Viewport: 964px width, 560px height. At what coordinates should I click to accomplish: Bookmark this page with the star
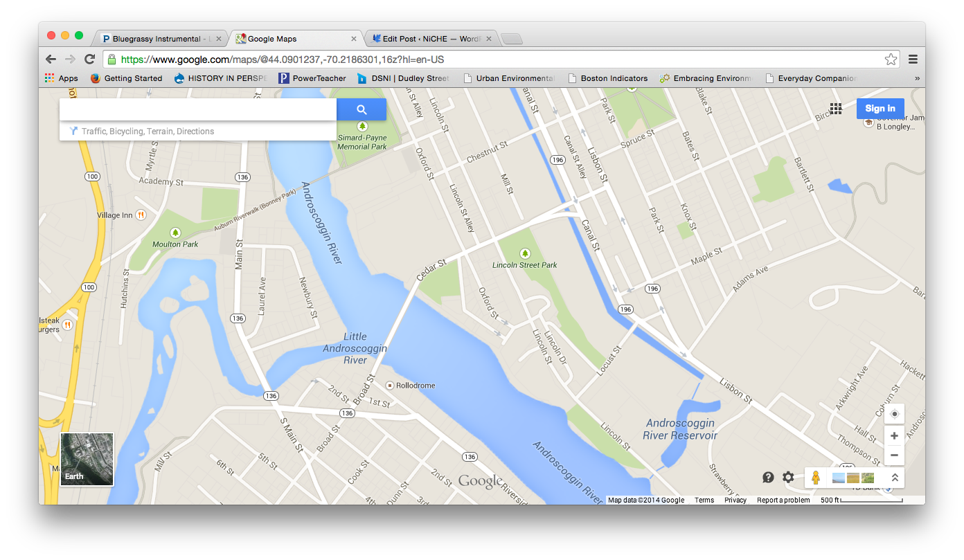[891, 60]
